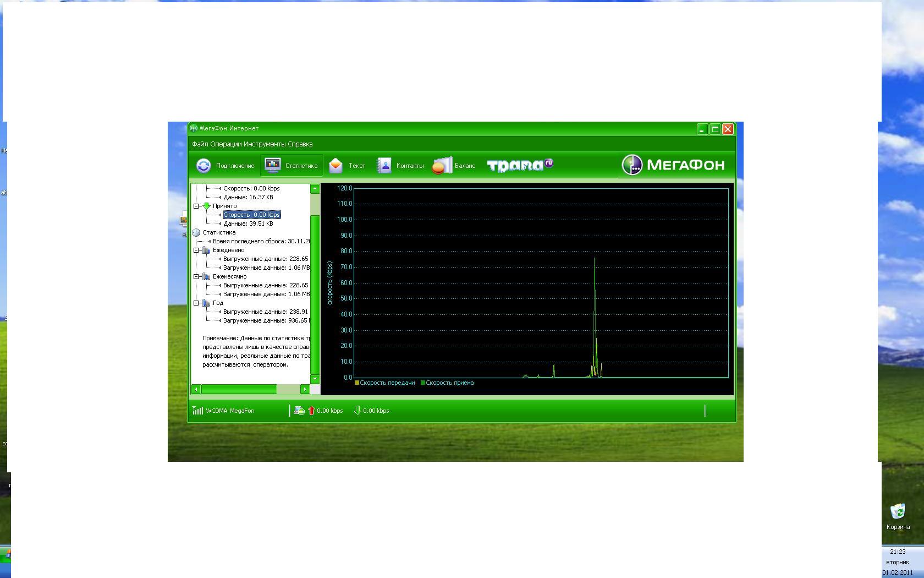924x578 pixels.
Task: Select the Ежедневно tree node label
Action: click(229, 250)
